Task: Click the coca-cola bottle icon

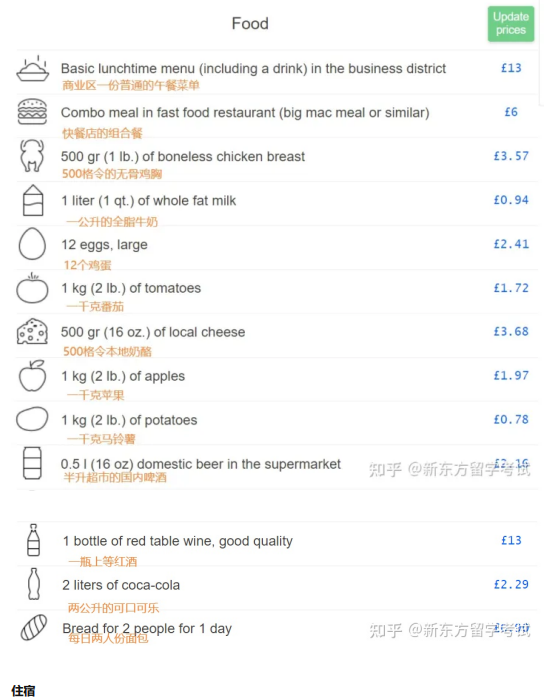Action: coord(34,583)
